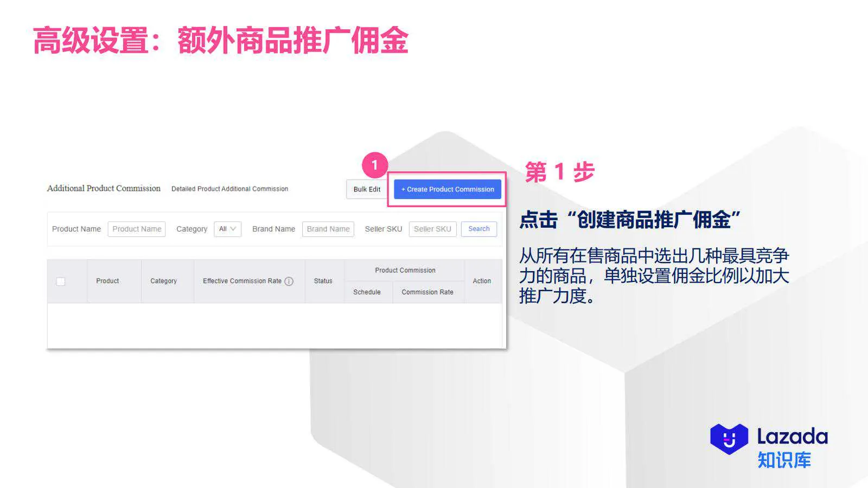The image size is (868, 488).
Task: Click the Schedule column header
Action: click(x=368, y=292)
